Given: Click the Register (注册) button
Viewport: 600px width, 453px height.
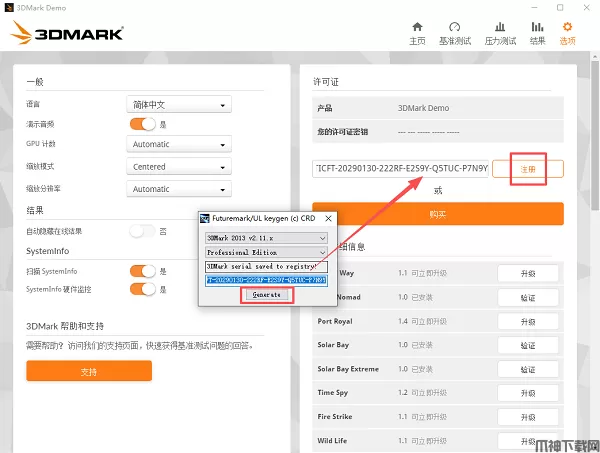Looking at the screenshot, I should (528, 169).
